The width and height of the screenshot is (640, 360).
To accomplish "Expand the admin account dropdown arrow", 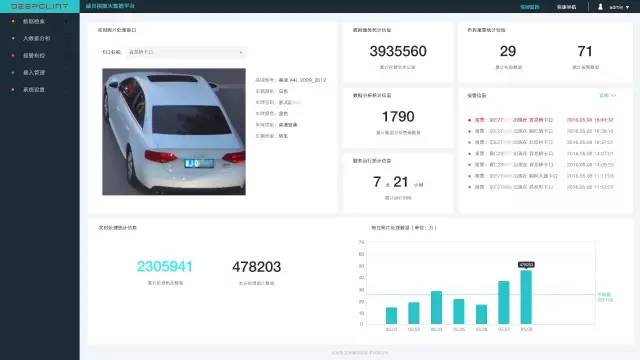I will click(x=627, y=7).
